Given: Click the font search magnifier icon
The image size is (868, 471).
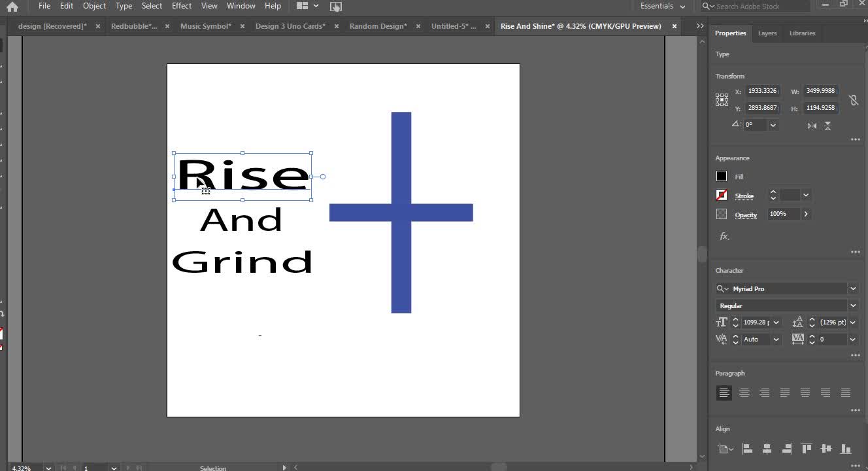Looking at the screenshot, I should (x=722, y=288).
